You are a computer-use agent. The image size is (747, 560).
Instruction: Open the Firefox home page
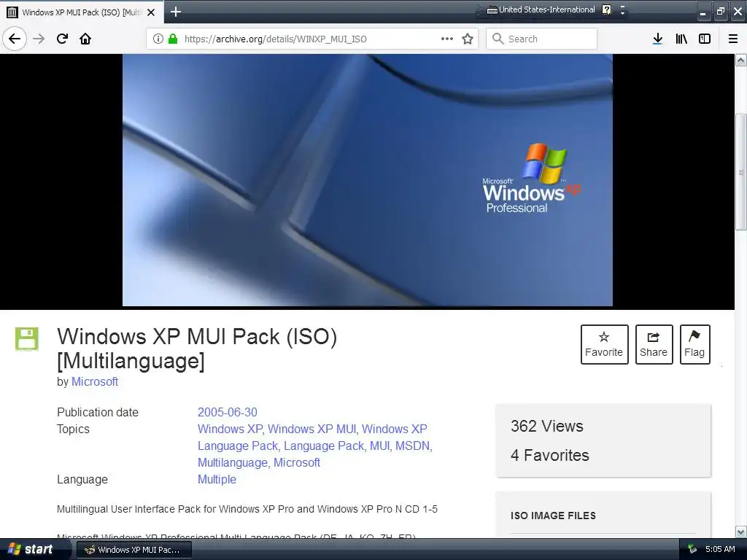tap(85, 39)
